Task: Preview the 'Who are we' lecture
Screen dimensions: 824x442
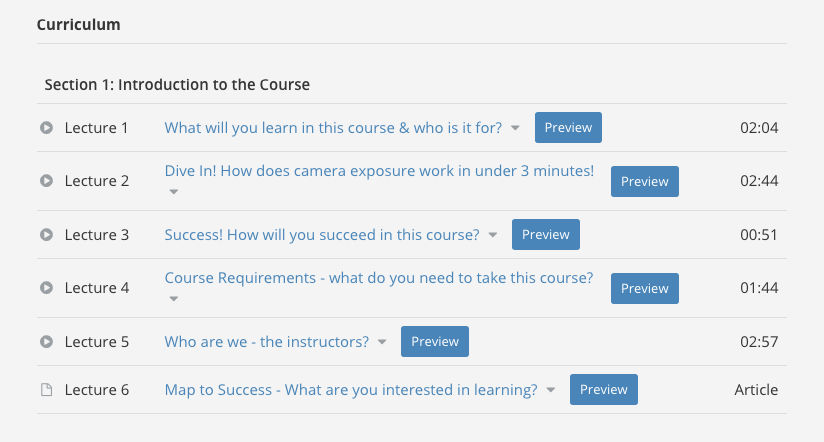Action: [x=435, y=341]
